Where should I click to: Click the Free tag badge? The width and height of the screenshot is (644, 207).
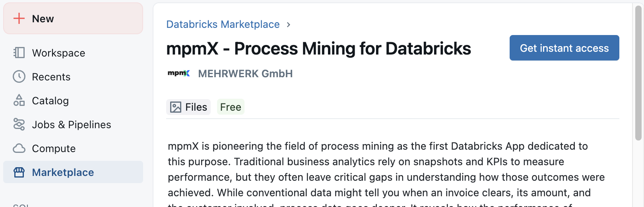pyautogui.click(x=231, y=107)
